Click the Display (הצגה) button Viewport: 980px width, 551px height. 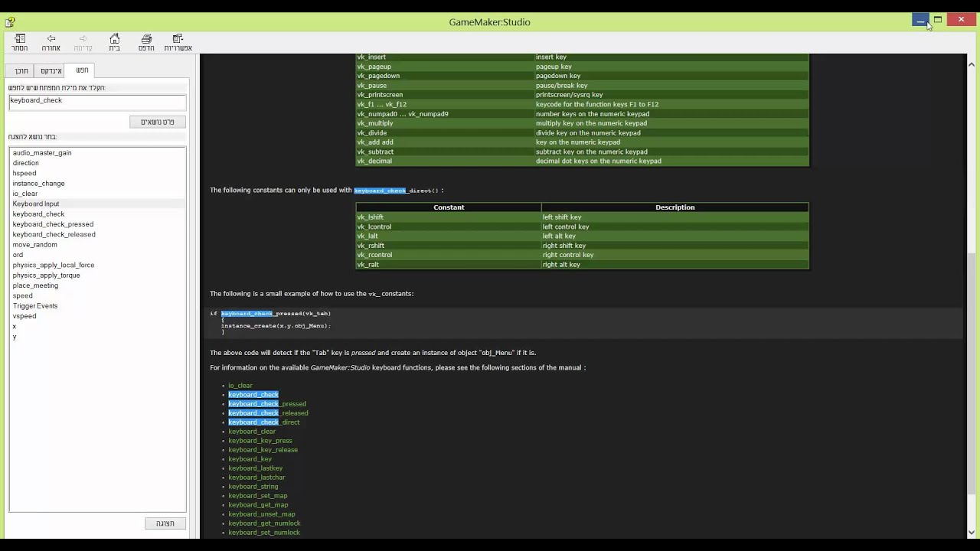click(x=165, y=523)
